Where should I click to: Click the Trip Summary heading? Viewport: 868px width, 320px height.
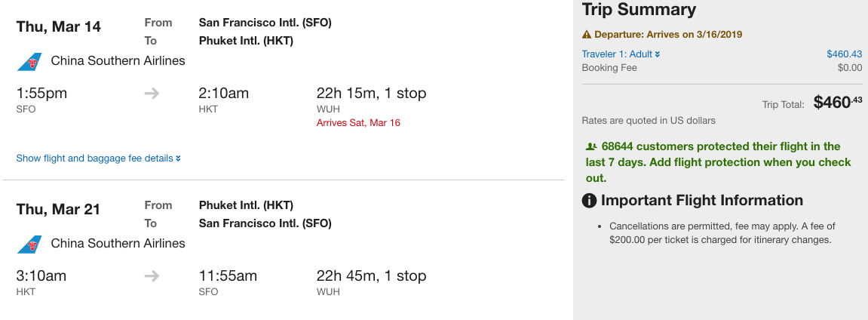pos(639,10)
